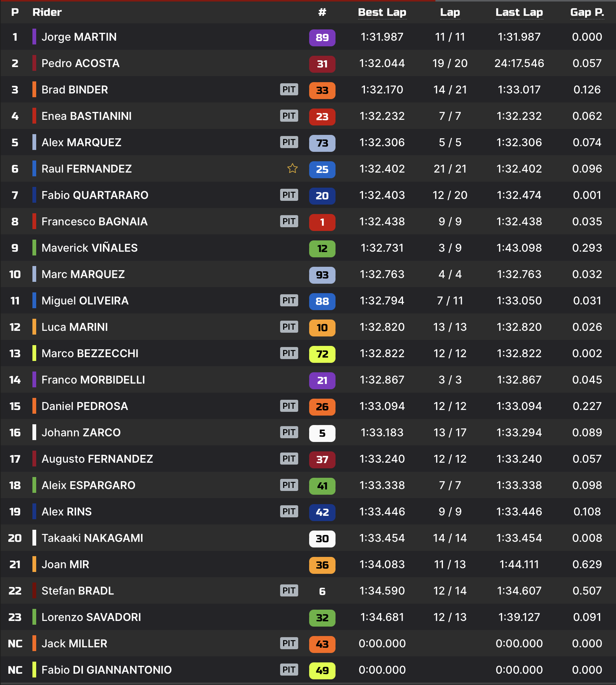Sort by the Last Lap column

[519, 12]
